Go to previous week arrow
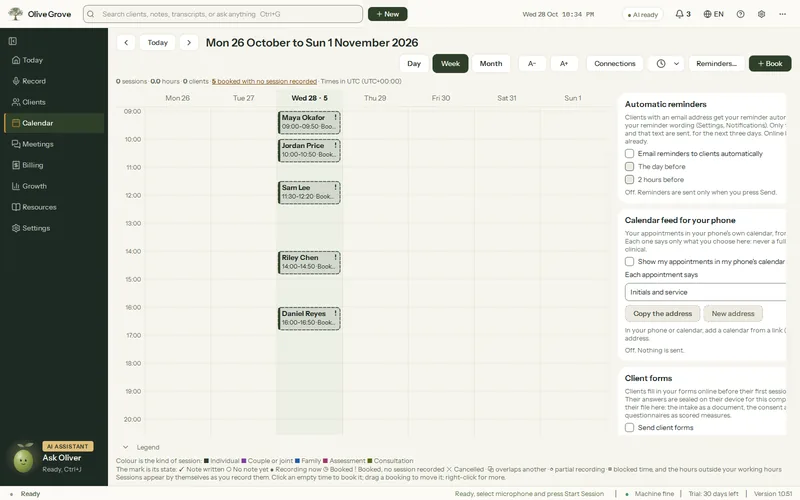This screenshot has height=500, width=800. 126,43
